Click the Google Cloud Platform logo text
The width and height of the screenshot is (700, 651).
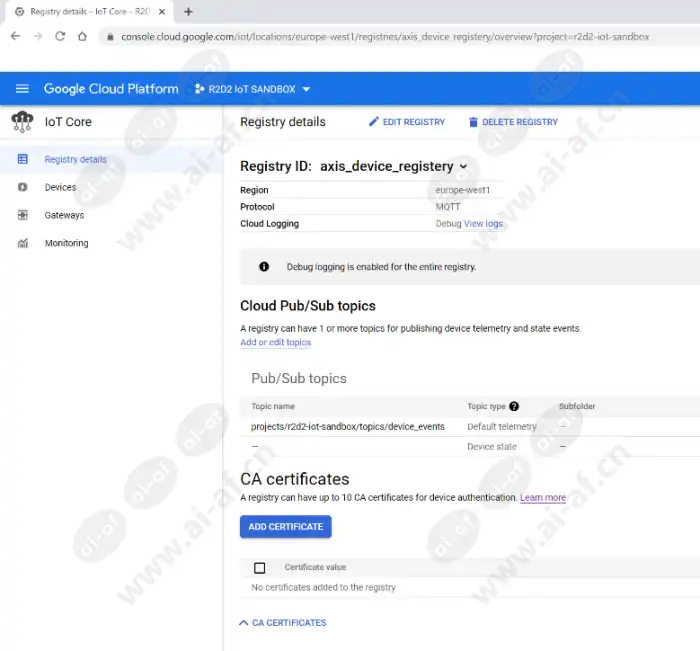[x=111, y=88]
